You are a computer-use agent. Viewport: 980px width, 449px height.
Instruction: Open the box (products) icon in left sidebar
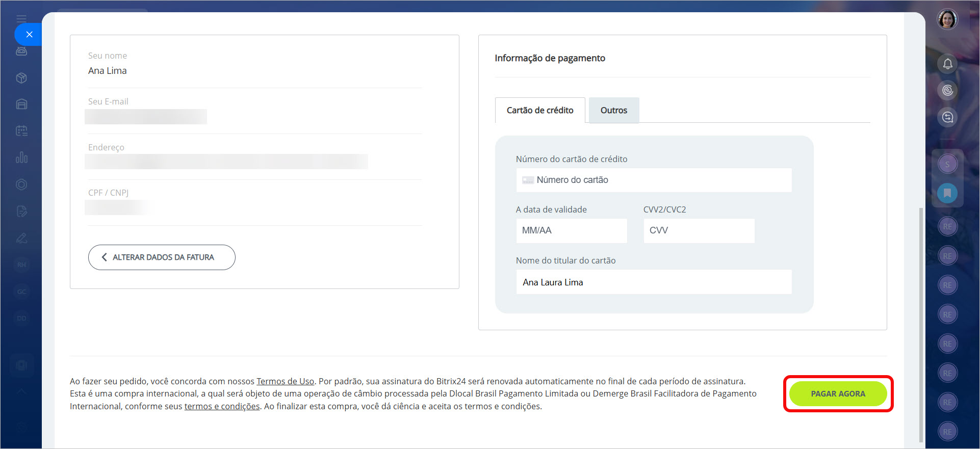tap(21, 78)
